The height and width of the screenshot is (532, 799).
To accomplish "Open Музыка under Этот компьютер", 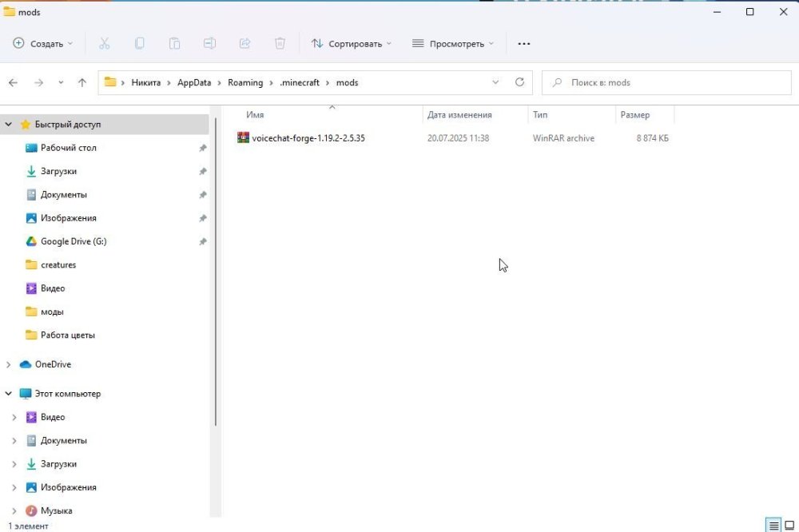I will pyautogui.click(x=56, y=510).
